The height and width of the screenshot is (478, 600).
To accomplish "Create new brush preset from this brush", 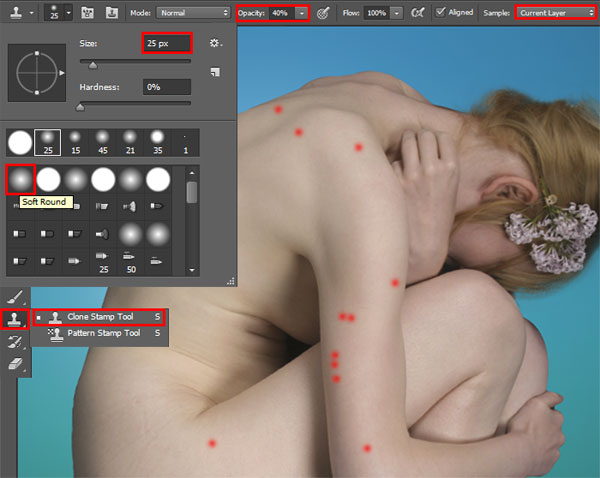I will click(215, 72).
